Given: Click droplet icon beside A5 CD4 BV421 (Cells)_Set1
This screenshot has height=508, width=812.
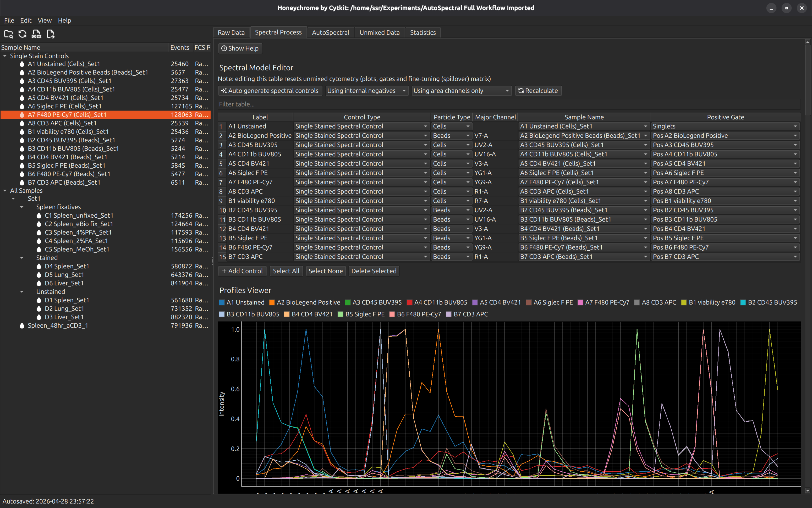Looking at the screenshot, I should point(22,98).
